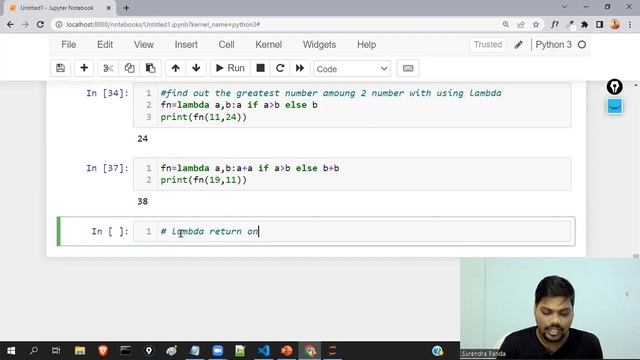Open the File menu
Screen dimensions: 640x360
click(x=69, y=44)
